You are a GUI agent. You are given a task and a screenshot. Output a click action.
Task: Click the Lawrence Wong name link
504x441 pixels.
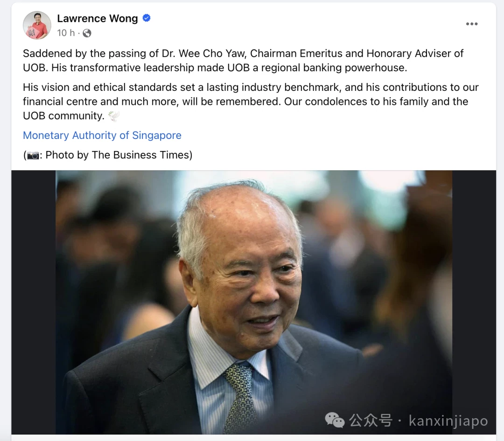tap(98, 19)
